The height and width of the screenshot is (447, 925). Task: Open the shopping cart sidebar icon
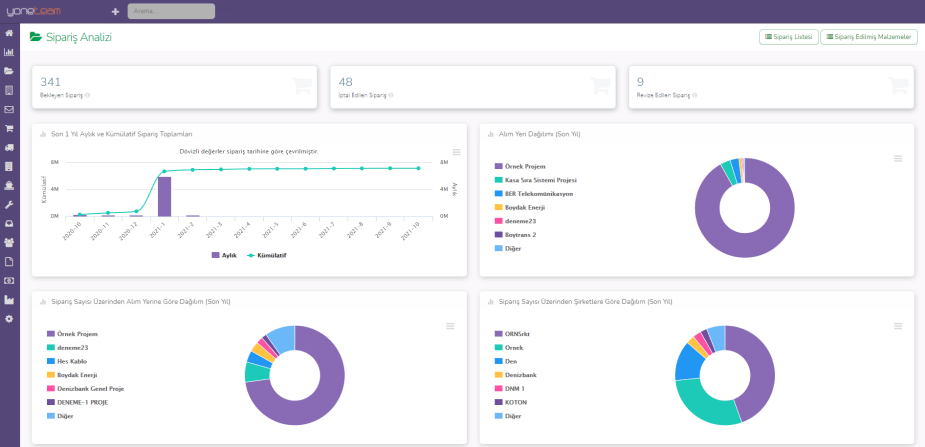pyautogui.click(x=9, y=128)
